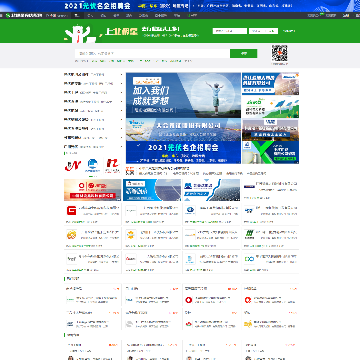Click the green-blue DO company logo
The image size is (360, 360).
[x=249, y=259]
